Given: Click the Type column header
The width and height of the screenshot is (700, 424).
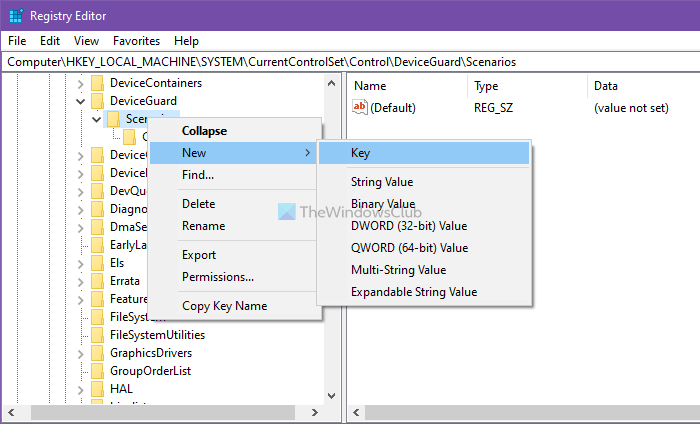Looking at the screenshot, I should [486, 86].
